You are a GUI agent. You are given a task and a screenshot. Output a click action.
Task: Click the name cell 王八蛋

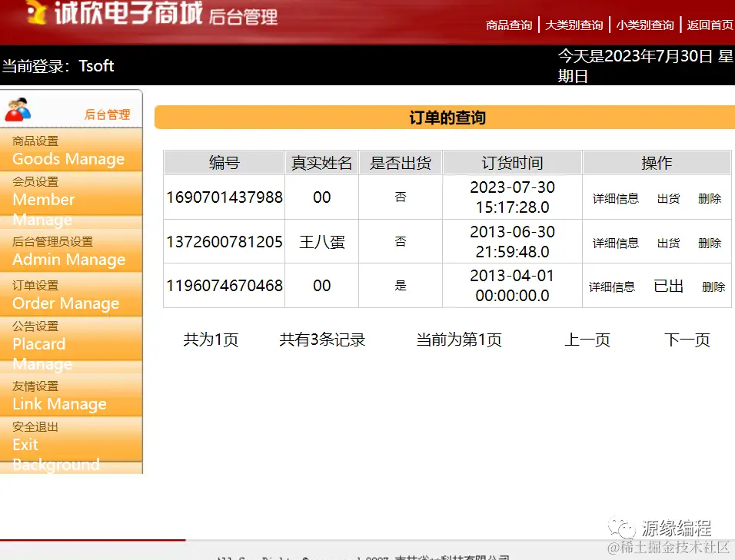tap(321, 242)
